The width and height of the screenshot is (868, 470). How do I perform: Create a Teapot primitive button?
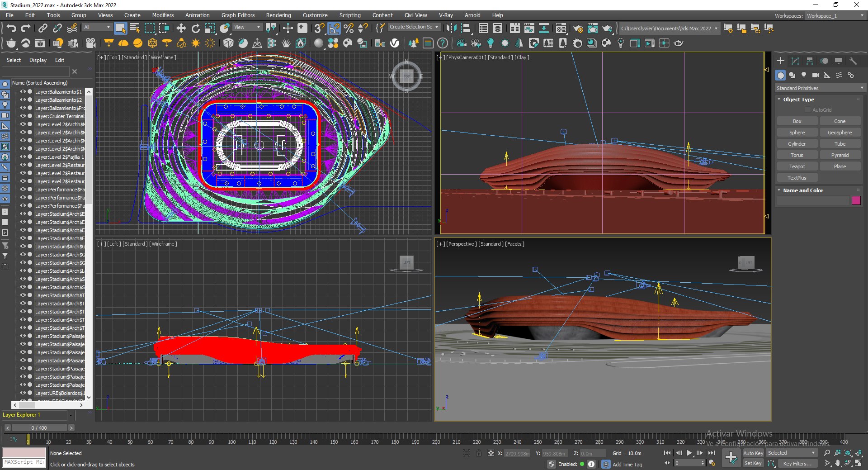(797, 166)
